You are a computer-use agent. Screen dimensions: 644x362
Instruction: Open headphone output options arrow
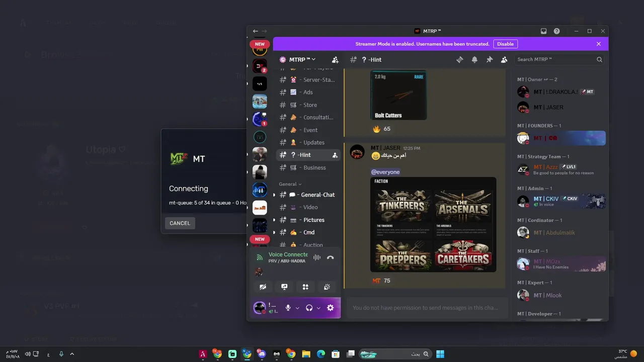[318, 308]
